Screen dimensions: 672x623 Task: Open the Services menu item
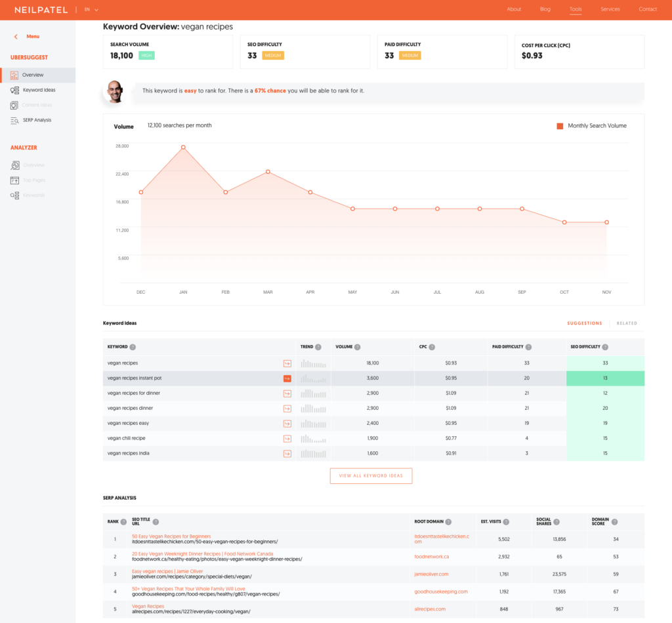[610, 9]
